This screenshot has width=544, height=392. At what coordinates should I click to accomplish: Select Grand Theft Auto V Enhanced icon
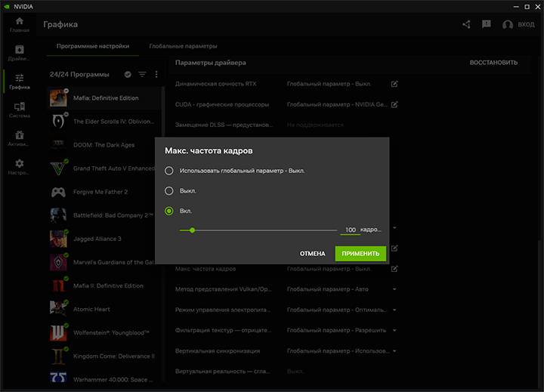(x=58, y=168)
